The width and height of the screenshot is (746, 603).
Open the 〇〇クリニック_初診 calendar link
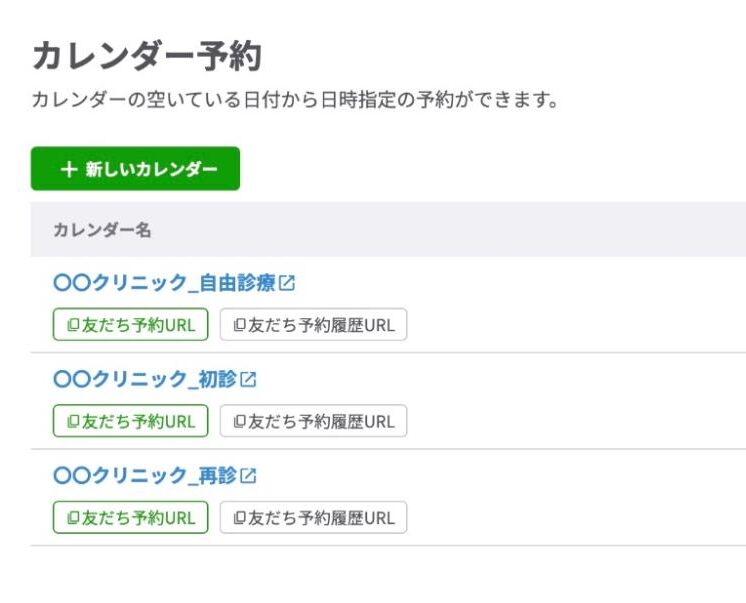(x=144, y=380)
